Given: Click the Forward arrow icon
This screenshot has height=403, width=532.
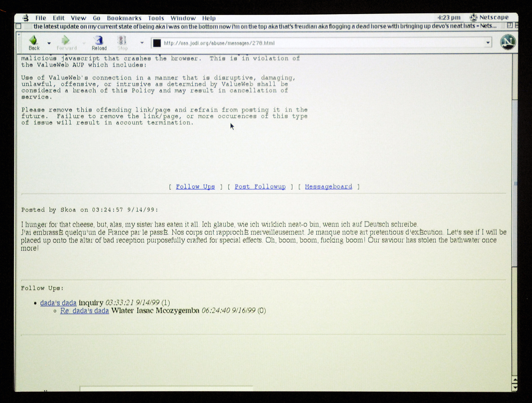Looking at the screenshot, I should [66, 41].
